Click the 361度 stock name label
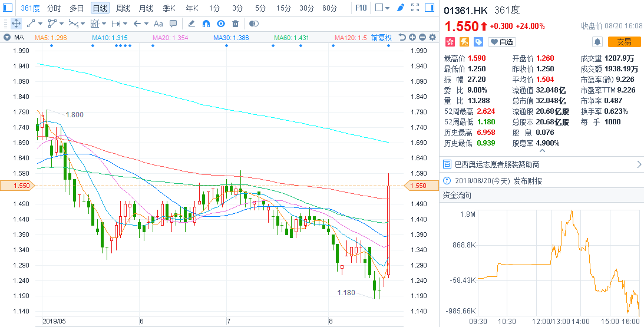 (x=507, y=11)
